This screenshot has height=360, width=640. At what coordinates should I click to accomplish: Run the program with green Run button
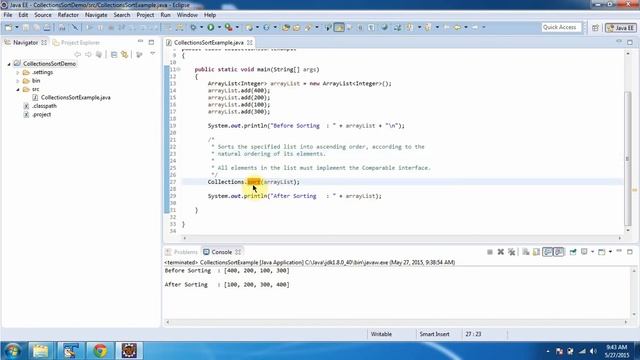(211, 27)
